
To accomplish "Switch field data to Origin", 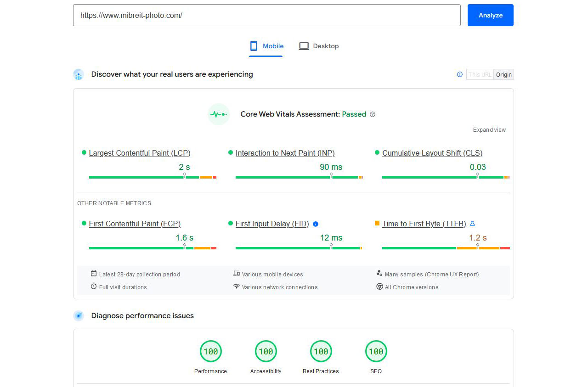I will [x=504, y=74].
